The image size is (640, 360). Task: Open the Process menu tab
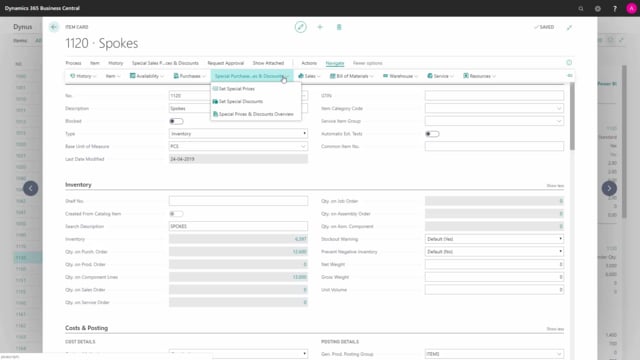tap(73, 63)
